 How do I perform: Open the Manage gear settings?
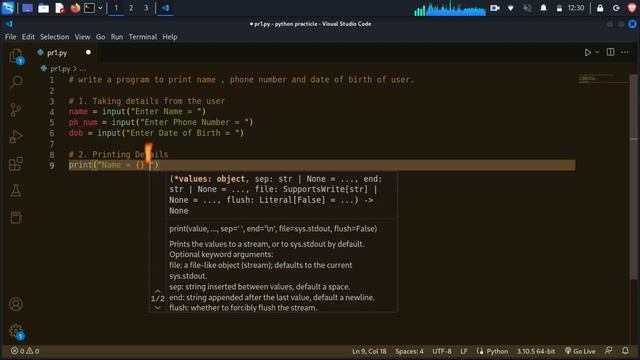[16, 331]
